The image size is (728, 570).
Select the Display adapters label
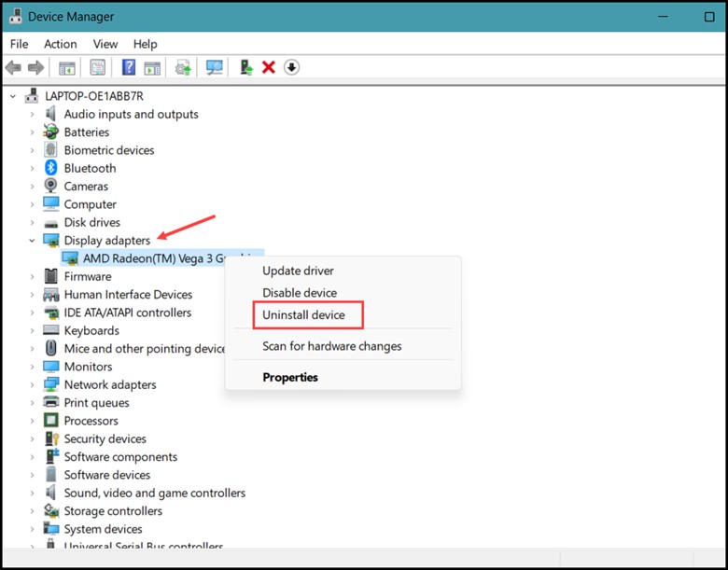107,241
